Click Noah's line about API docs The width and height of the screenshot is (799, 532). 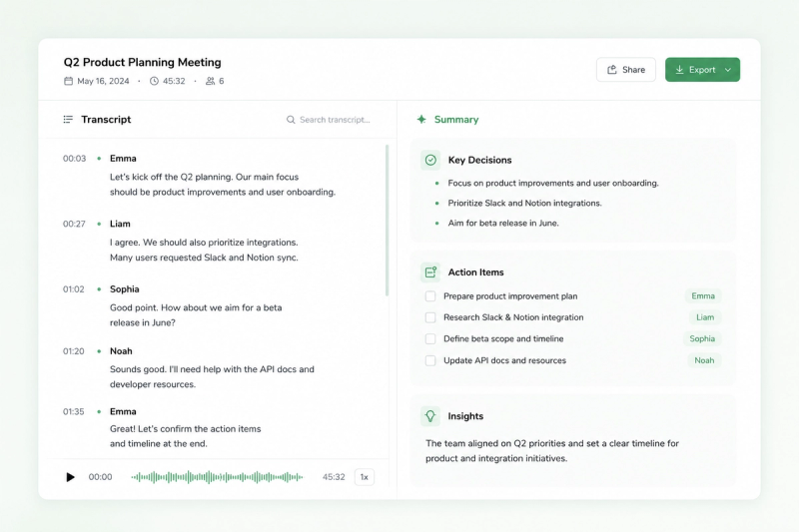pyautogui.click(x=212, y=376)
